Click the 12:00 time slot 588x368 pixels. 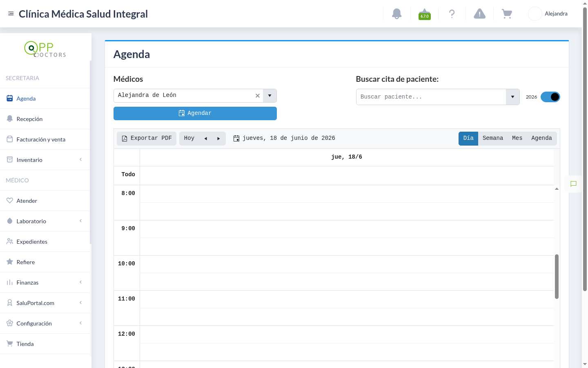click(347, 334)
